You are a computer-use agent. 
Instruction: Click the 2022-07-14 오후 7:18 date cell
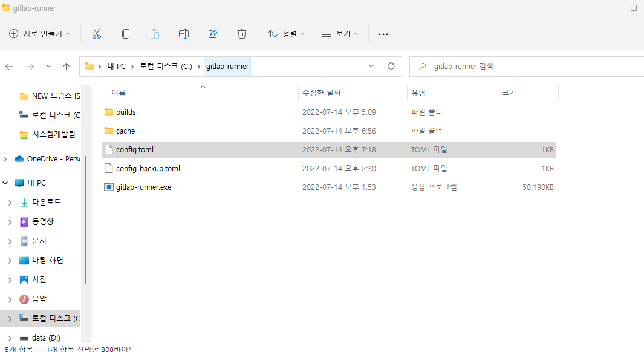click(x=339, y=150)
